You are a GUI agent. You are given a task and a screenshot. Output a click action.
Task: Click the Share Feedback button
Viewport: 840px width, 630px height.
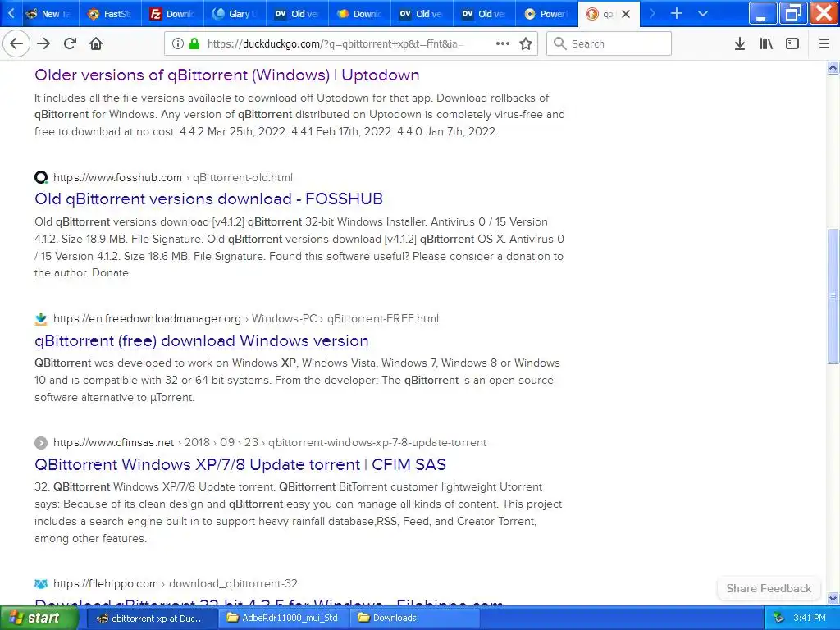click(769, 588)
